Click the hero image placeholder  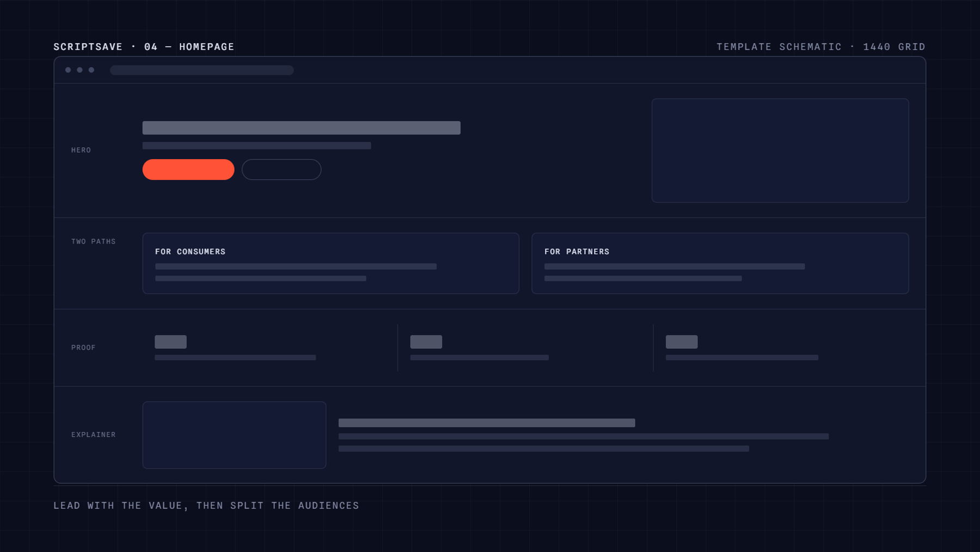pyautogui.click(x=780, y=150)
